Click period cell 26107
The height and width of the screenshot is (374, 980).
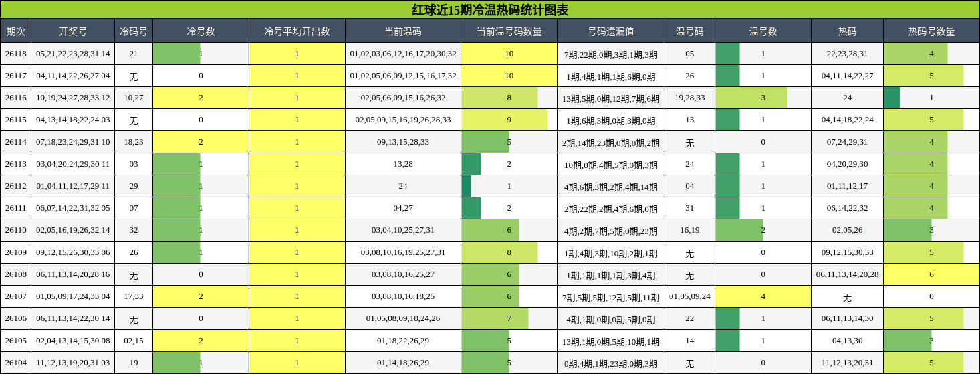click(15, 296)
